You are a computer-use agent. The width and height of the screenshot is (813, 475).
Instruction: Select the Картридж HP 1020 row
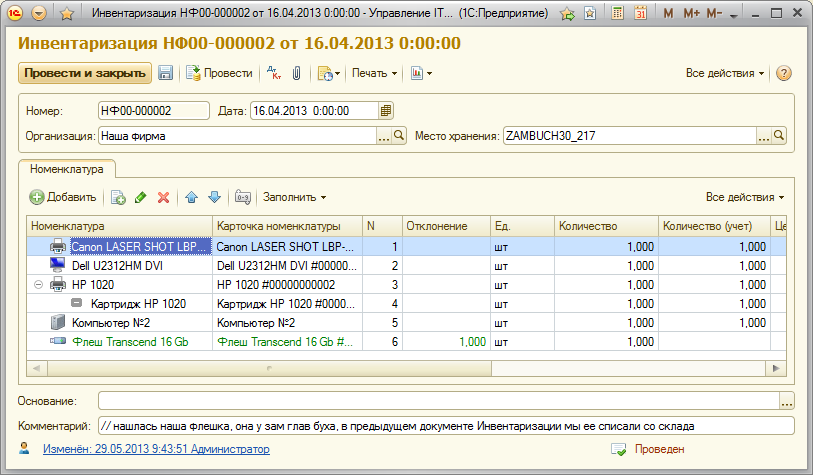(406, 304)
